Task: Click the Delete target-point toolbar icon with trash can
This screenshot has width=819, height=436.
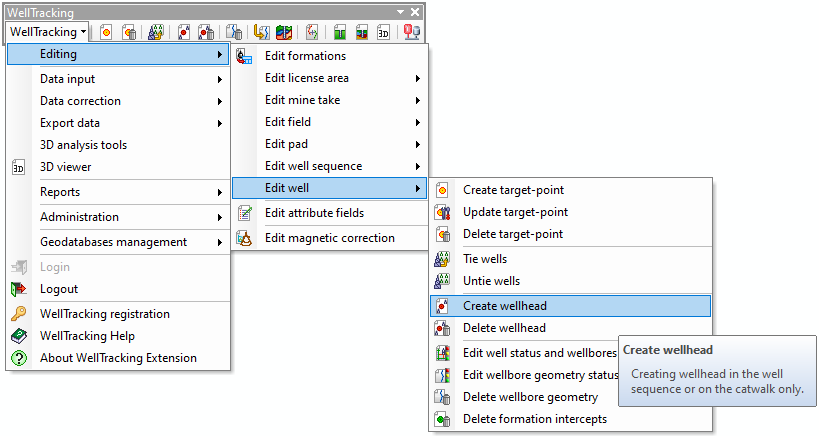Action: 129,32
